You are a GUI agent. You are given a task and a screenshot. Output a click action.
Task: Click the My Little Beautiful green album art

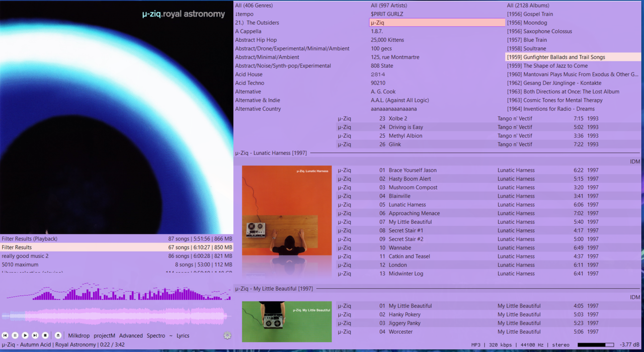[x=287, y=322]
